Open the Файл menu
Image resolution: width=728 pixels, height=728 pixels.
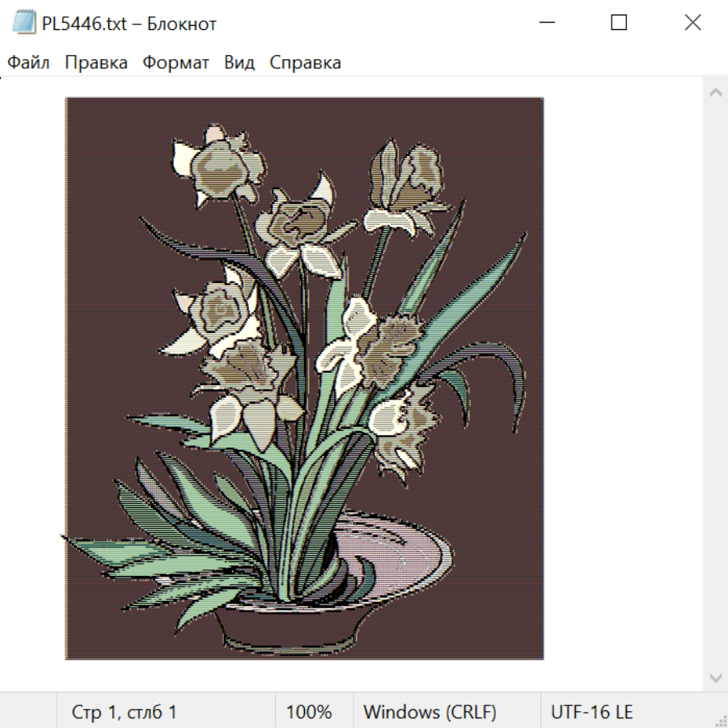point(28,62)
